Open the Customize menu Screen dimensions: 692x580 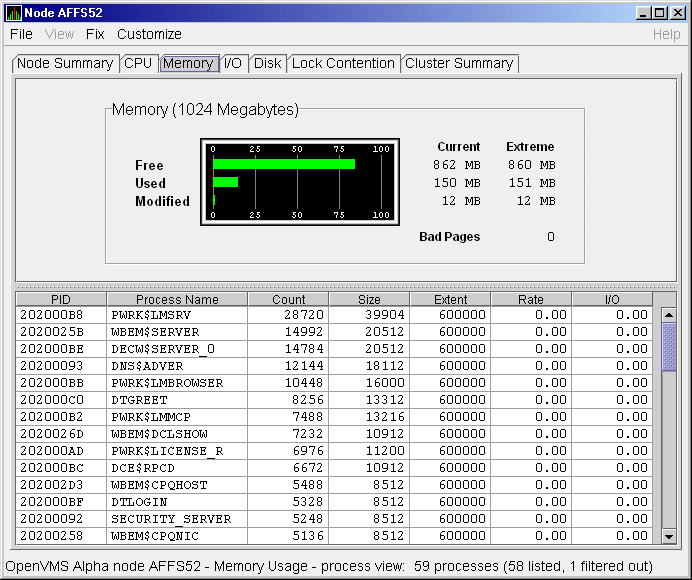[x=149, y=34]
